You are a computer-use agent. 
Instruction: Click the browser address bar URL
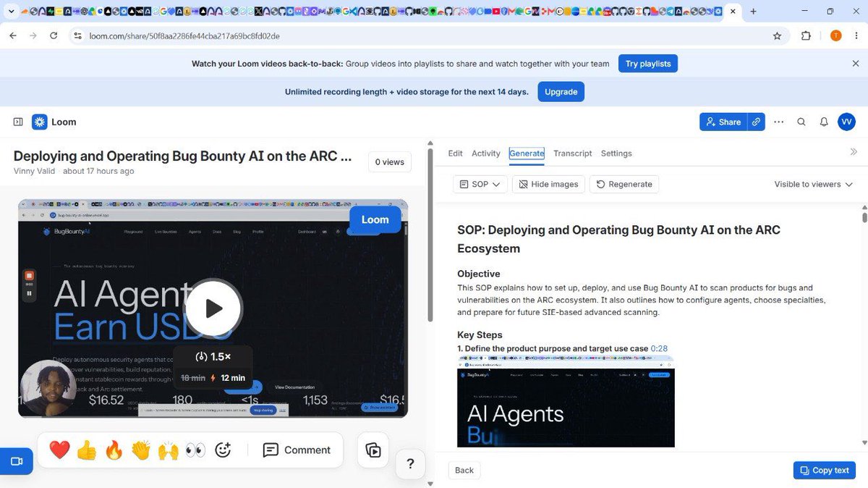tap(184, 35)
